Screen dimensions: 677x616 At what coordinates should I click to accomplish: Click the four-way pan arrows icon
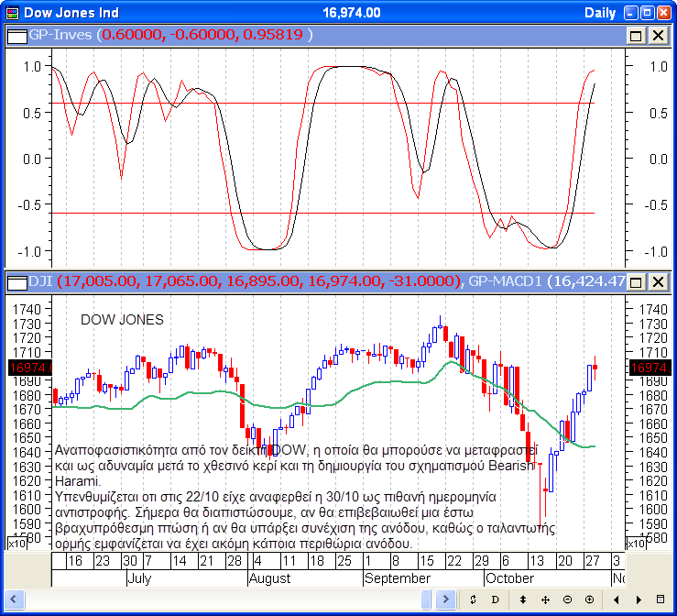pyautogui.click(x=545, y=599)
